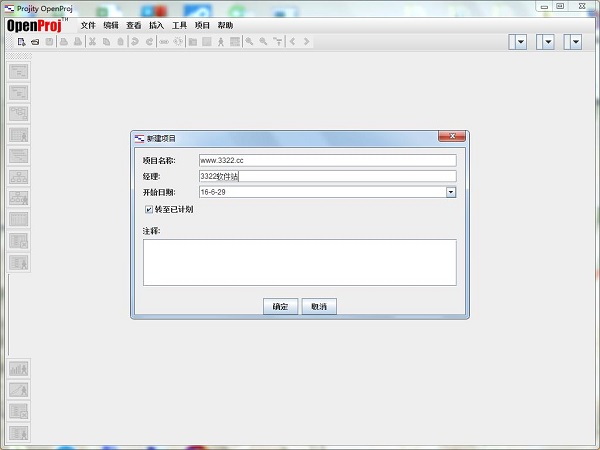The width and height of the screenshot is (600, 450).
Task: Open the 开始日期 date dropdown arrow
Action: pos(451,192)
